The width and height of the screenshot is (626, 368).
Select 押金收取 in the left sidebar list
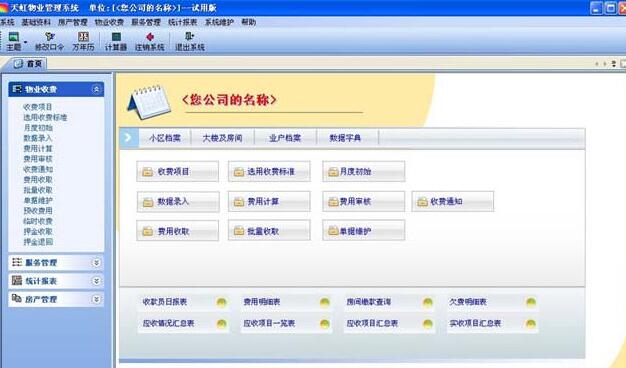click(38, 231)
